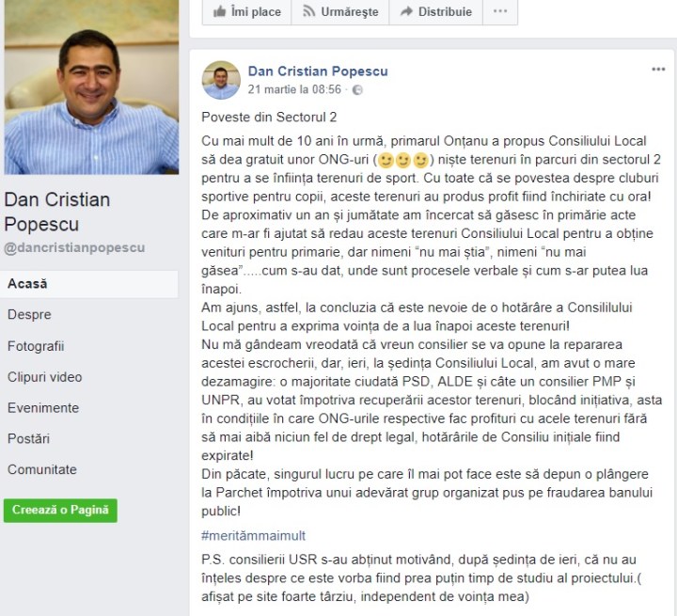Open the page's more options ellipsis button
The width and height of the screenshot is (677, 616).
click(500, 11)
